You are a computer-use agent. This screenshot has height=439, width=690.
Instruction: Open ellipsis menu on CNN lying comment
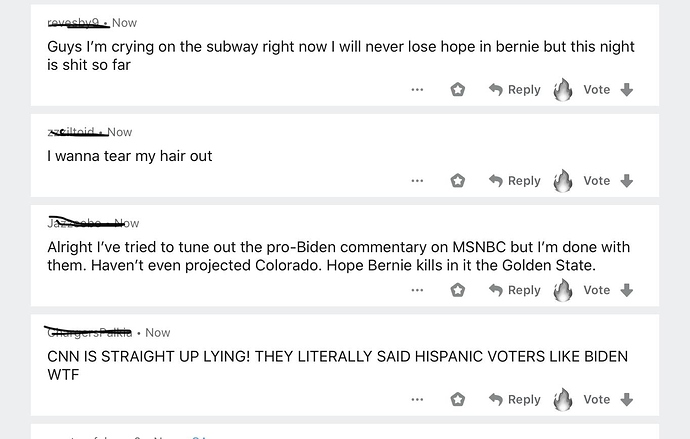417,399
